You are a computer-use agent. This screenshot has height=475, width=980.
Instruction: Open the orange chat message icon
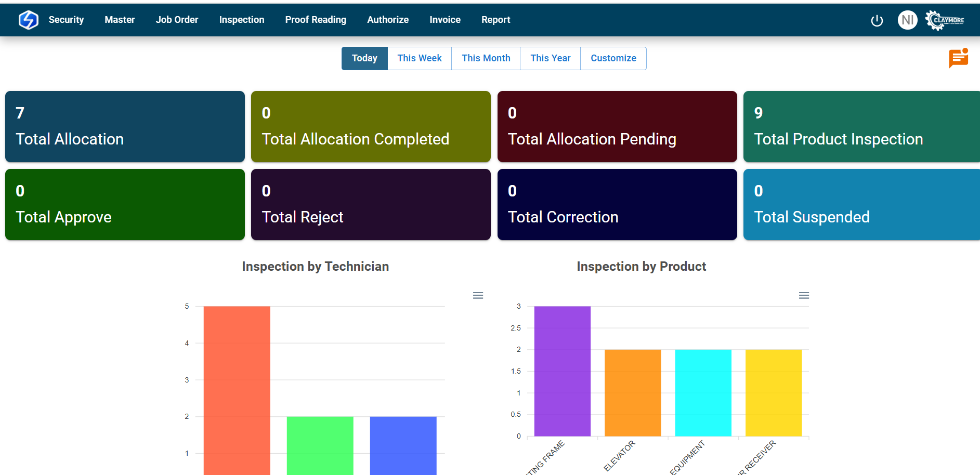point(958,58)
